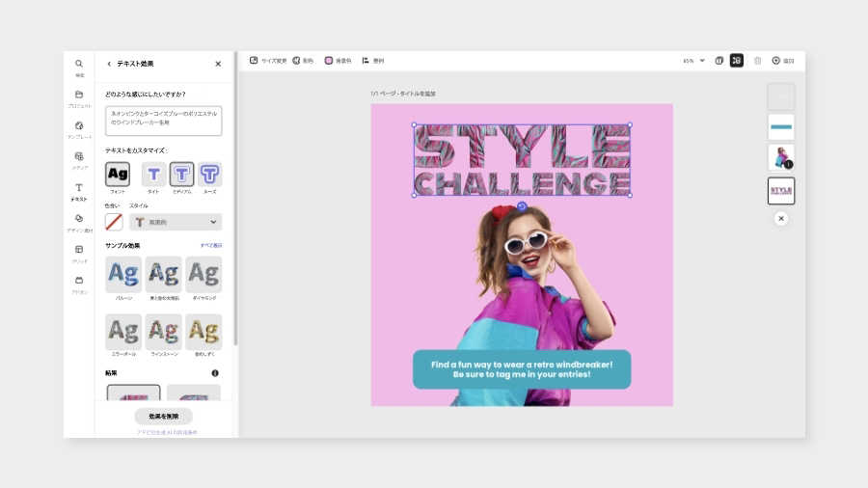
Task: Open the Templates sidebar icon
Action: [79, 125]
